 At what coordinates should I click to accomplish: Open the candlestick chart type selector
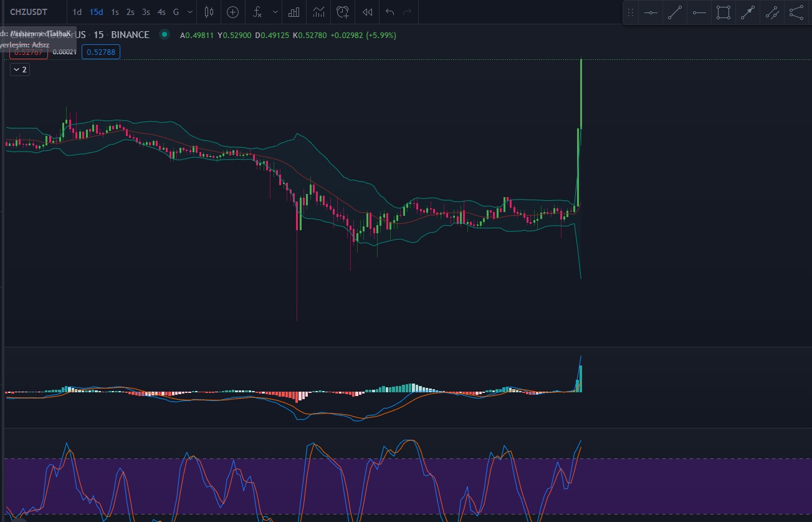[x=209, y=12]
